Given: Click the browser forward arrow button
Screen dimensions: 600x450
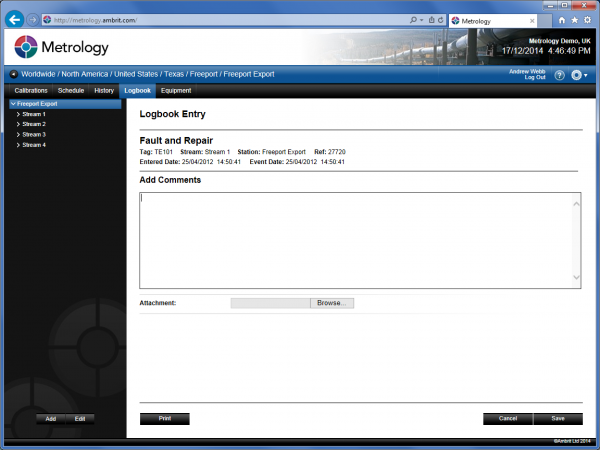Looking at the screenshot, I should click(33, 20).
